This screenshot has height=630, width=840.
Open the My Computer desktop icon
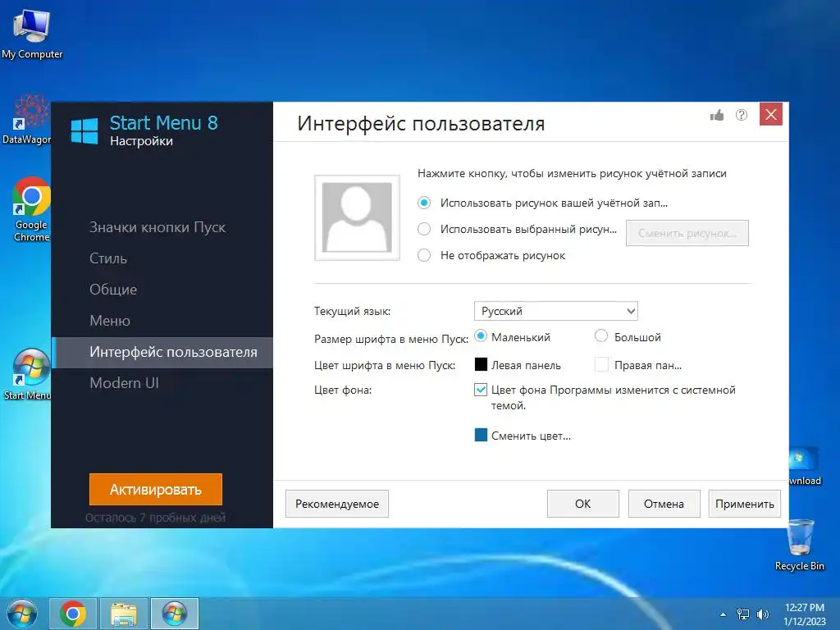pyautogui.click(x=32, y=34)
